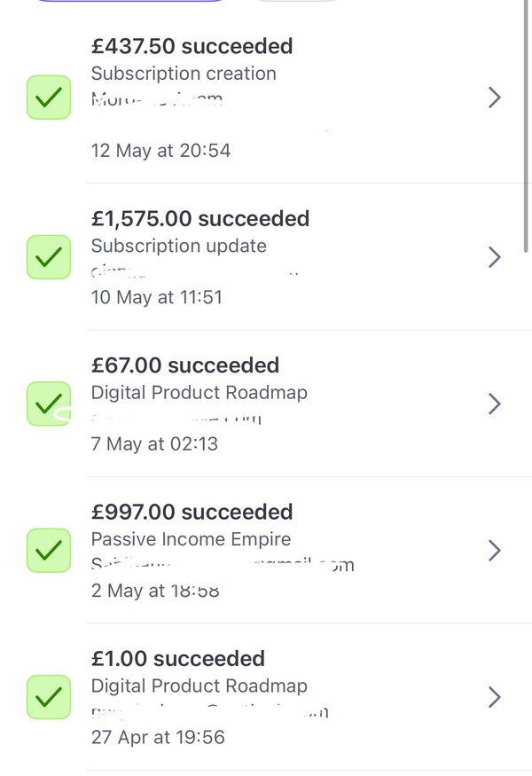Open details chevron for £67.00 Digital Product Roadmap

tap(495, 404)
